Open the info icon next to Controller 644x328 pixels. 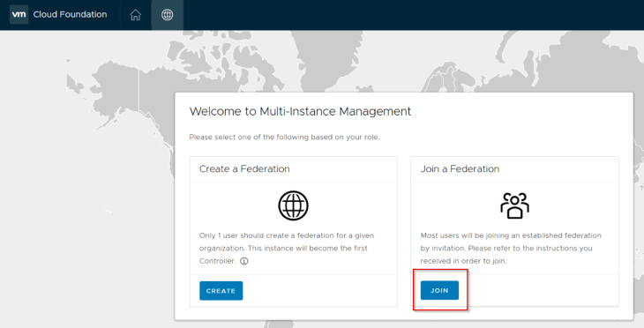(244, 261)
